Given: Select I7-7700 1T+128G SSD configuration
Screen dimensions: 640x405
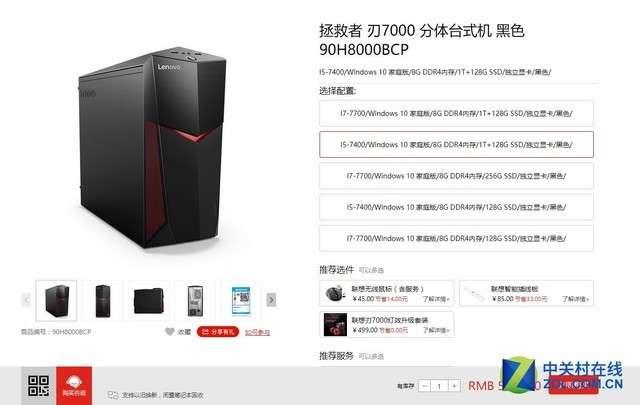Looking at the screenshot, I should click(x=456, y=113).
